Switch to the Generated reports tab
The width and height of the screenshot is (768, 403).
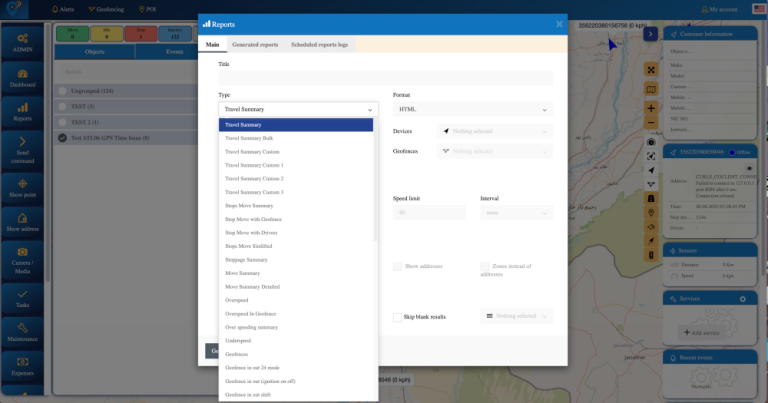(254, 45)
